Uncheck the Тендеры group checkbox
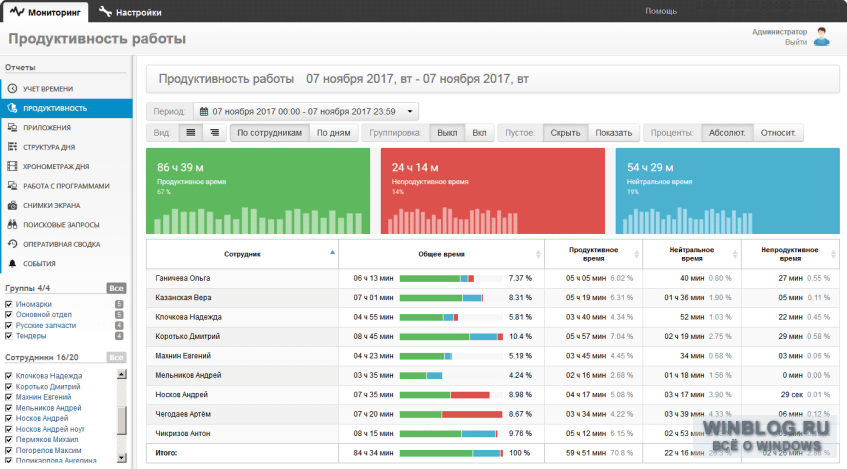The width and height of the screenshot is (847, 469). 9,336
